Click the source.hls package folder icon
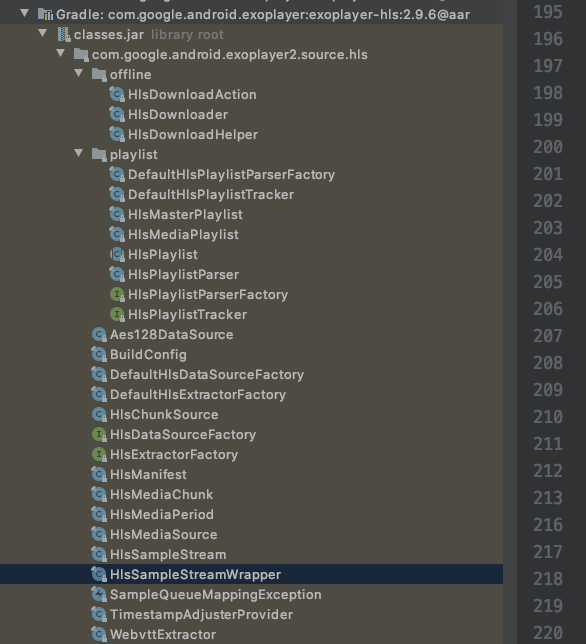This screenshot has height=644, width=586. (81, 55)
